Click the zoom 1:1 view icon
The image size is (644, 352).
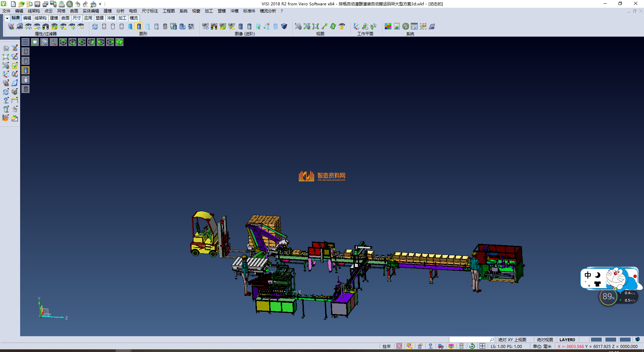click(316, 26)
